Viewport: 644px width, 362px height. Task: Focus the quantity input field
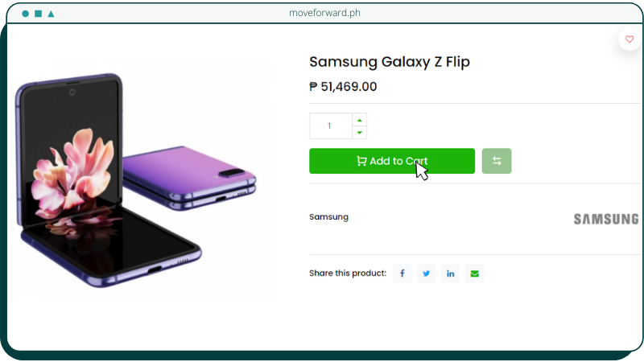330,126
